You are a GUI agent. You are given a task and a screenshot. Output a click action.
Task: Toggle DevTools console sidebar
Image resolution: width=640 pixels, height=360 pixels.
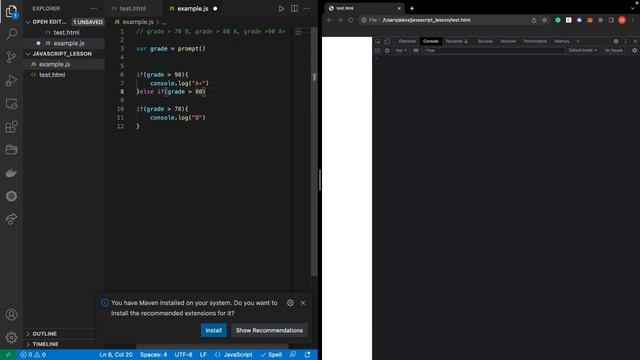click(378, 51)
